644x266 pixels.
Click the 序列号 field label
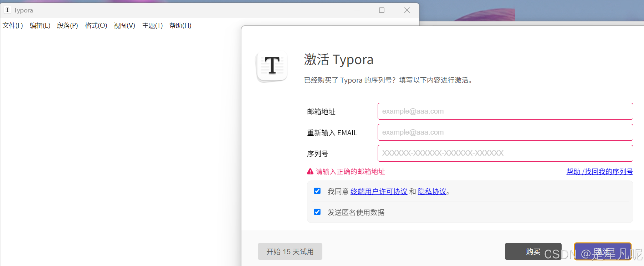pyautogui.click(x=317, y=154)
